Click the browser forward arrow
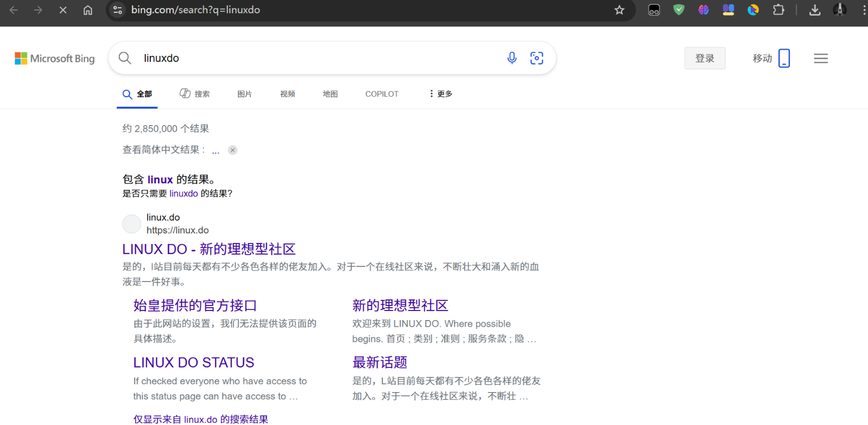 point(38,10)
